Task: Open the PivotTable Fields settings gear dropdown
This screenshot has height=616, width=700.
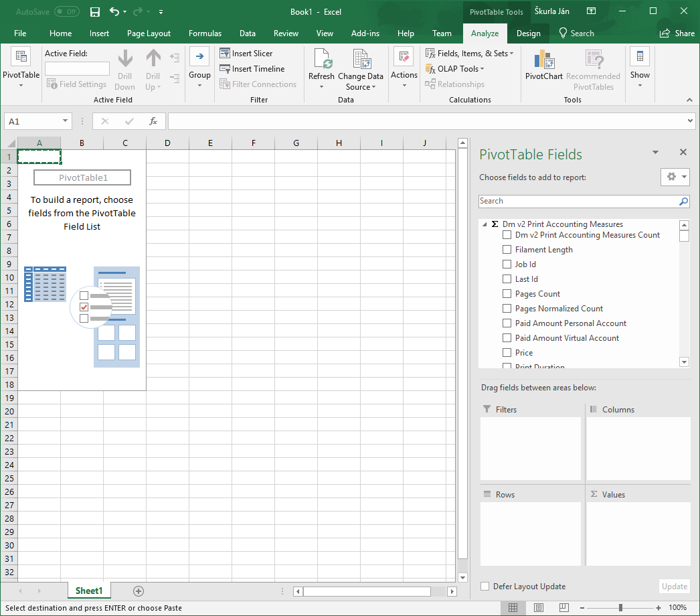Action: [x=675, y=177]
